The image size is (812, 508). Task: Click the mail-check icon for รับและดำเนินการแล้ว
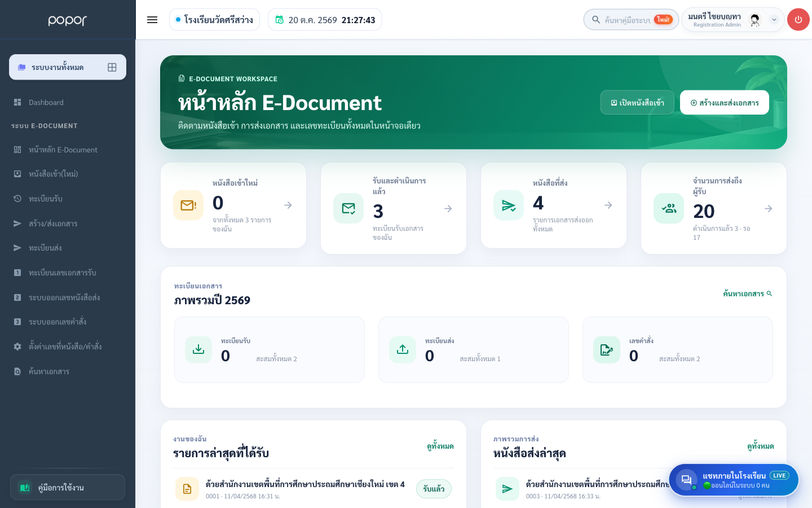coord(348,209)
